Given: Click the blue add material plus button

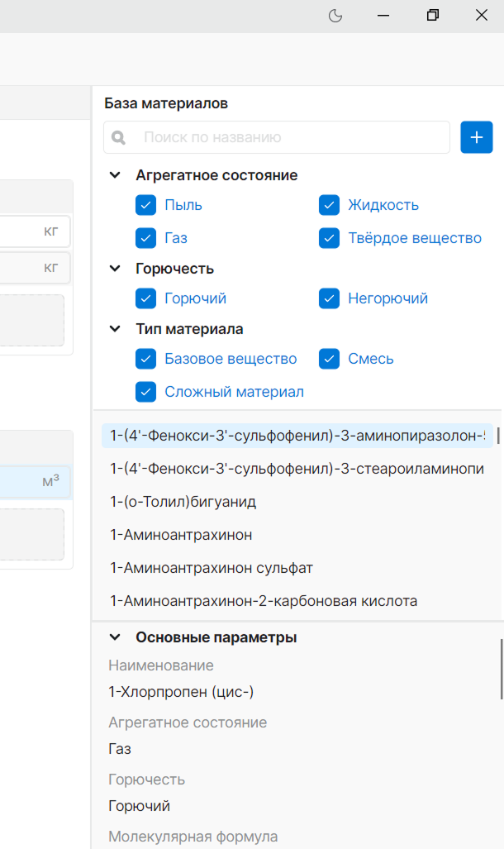Looking at the screenshot, I should tap(477, 137).
